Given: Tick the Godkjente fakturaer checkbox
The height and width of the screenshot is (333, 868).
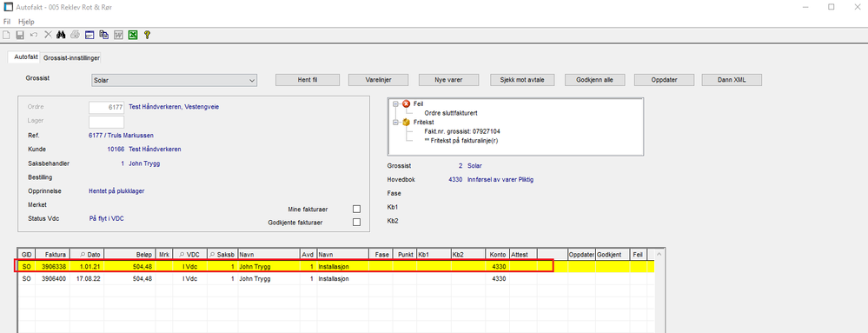Looking at the screenshot, I should point(356,223).
